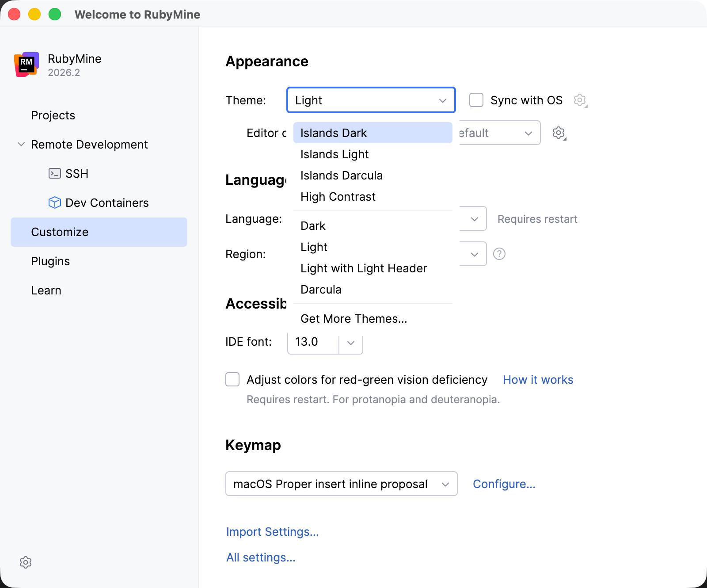Click the Theme: label
707x588 pixels.
tap(246, 100)
